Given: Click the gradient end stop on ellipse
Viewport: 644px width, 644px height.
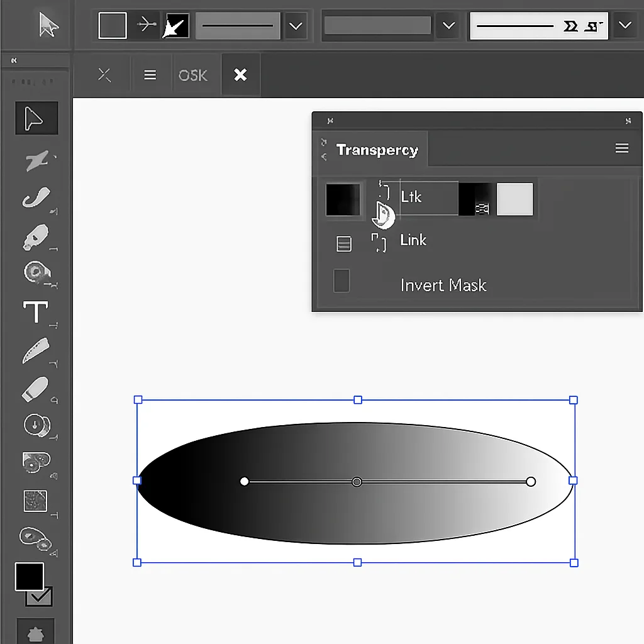Looking at the screenshot, I should (x=531, y=481).
